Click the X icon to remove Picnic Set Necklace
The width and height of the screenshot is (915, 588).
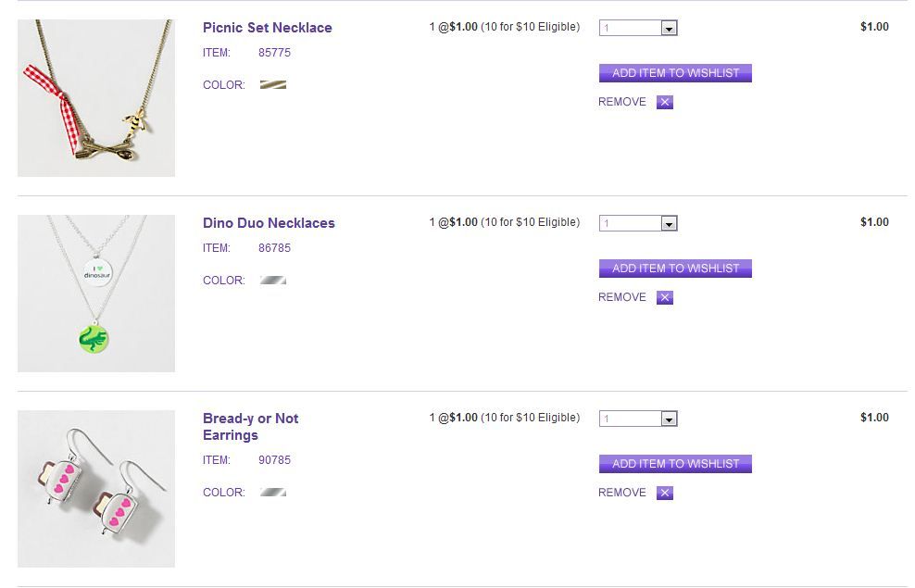click(x=664, y=103)
